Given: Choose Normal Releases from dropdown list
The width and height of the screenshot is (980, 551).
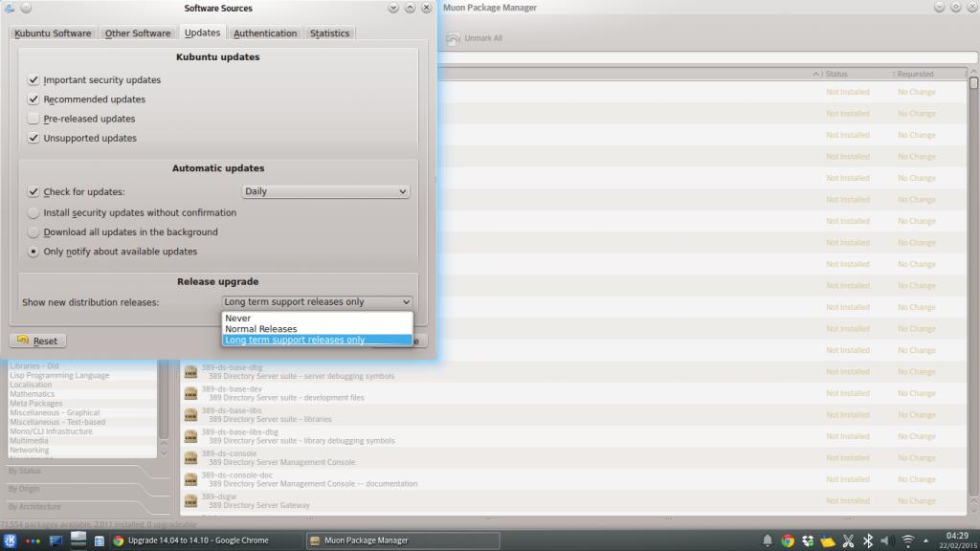Looking at the screenshot, I should (260, 329).
